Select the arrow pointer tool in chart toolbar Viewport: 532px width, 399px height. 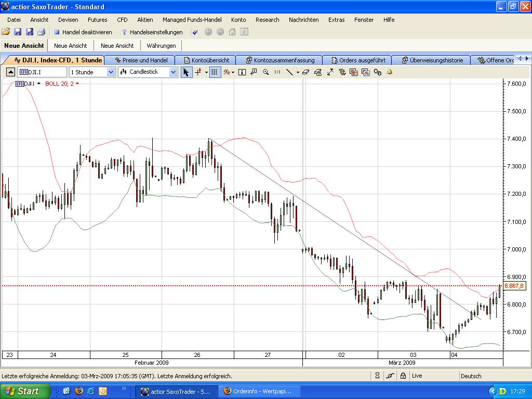pos(185,72)
